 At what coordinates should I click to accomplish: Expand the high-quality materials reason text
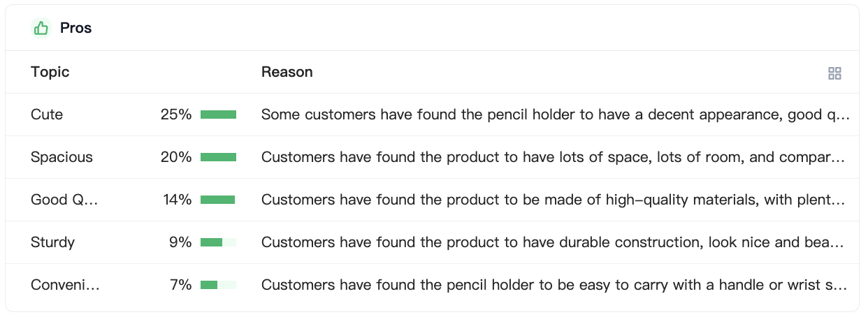coord(554,200)
